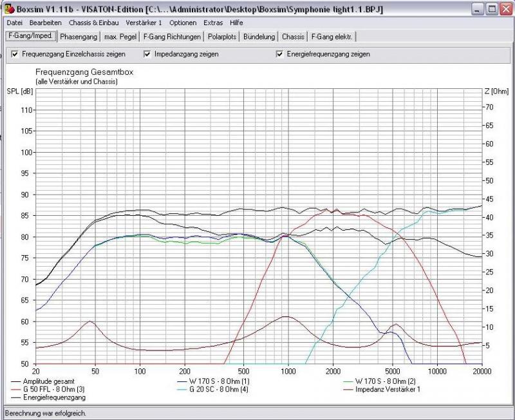This screenshot has height=420, width=515.
Task: Open the Extras menu
Action: click(213, 23)
